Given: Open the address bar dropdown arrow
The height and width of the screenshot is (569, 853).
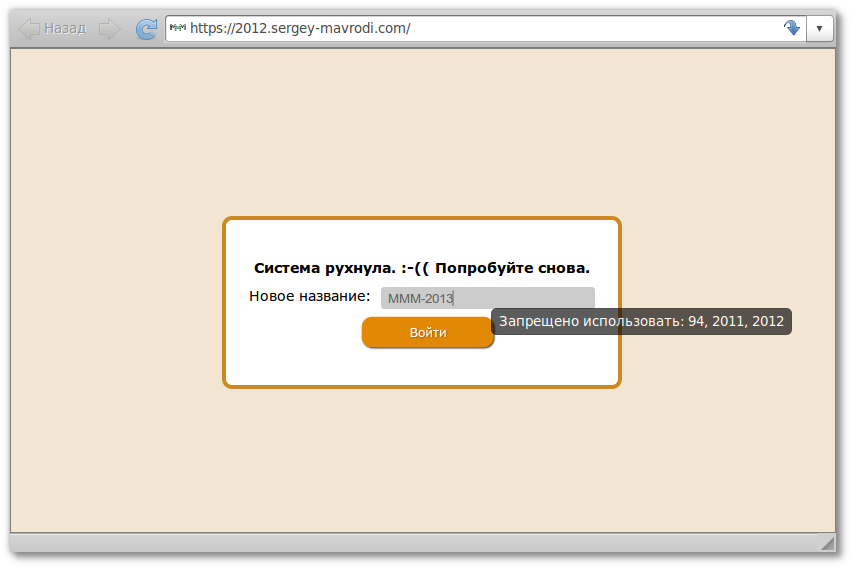Looking at the screenshot, I should (819, 28).
